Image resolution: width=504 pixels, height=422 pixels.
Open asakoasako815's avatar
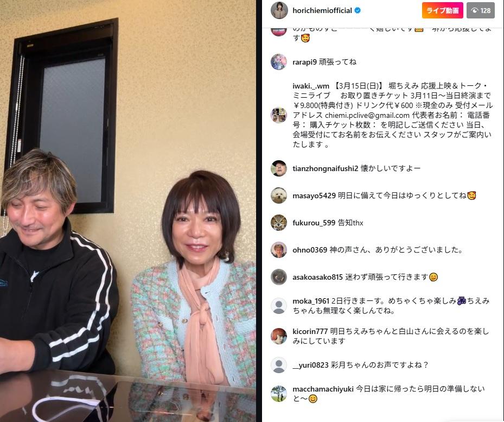(x=279, y=277)
